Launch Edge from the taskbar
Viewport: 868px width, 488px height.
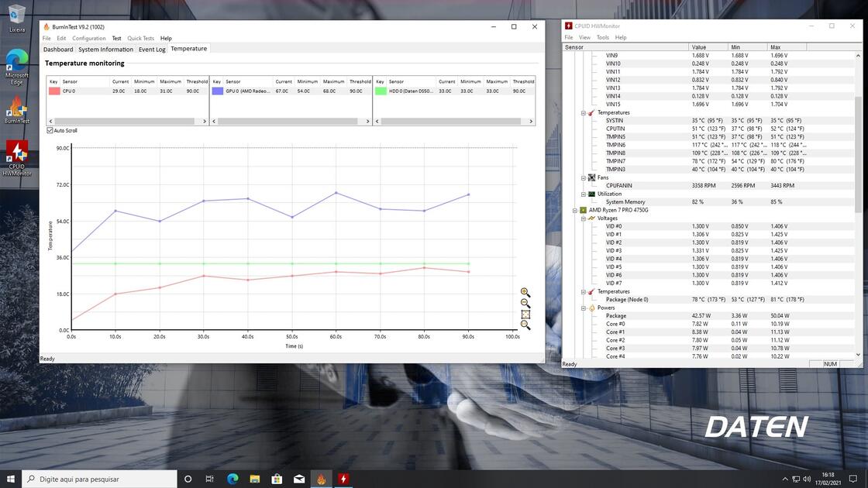click(232, 479)
